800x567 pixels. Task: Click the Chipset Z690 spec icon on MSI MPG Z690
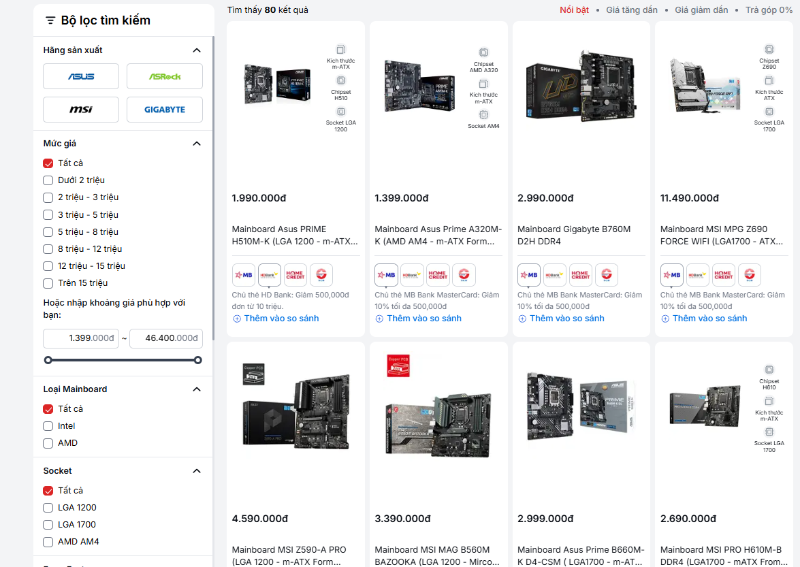click(x=769, y=50)
